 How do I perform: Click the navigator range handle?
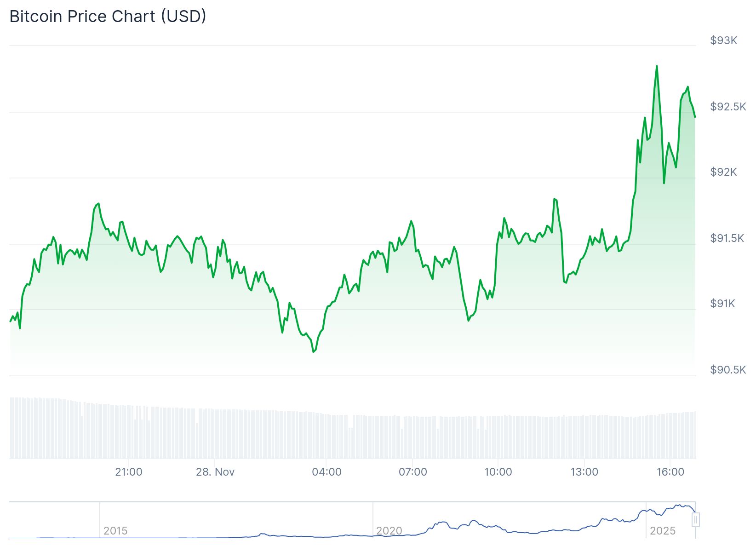pyautogui.click(x=696, y=520)
